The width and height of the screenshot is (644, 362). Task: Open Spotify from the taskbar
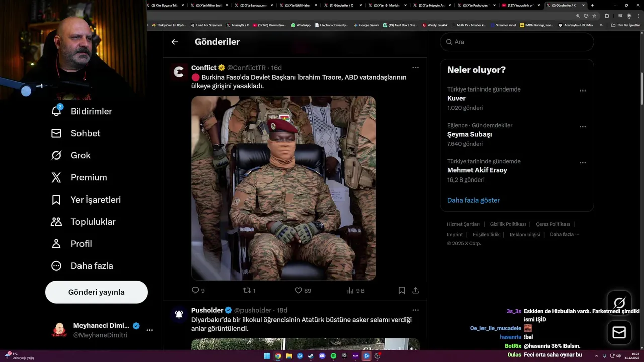(333, 356)
